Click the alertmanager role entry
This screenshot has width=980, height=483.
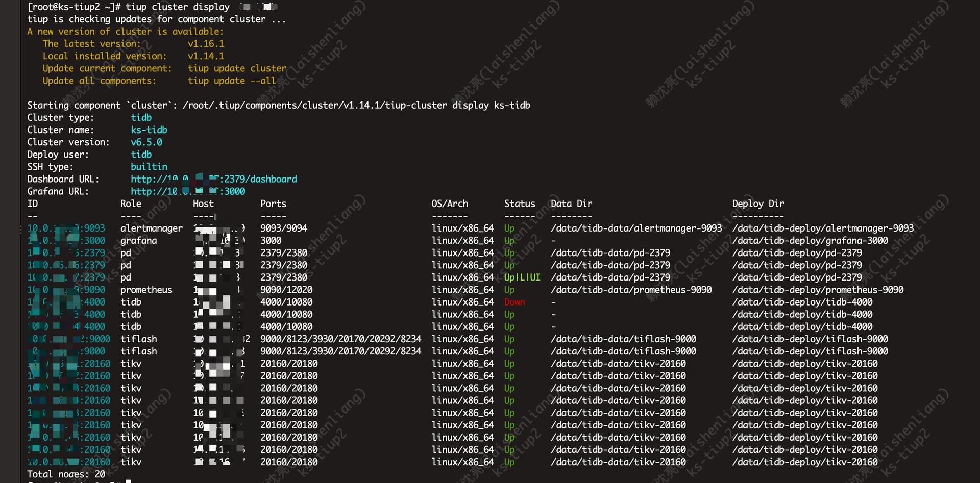[x=151, y=228]
